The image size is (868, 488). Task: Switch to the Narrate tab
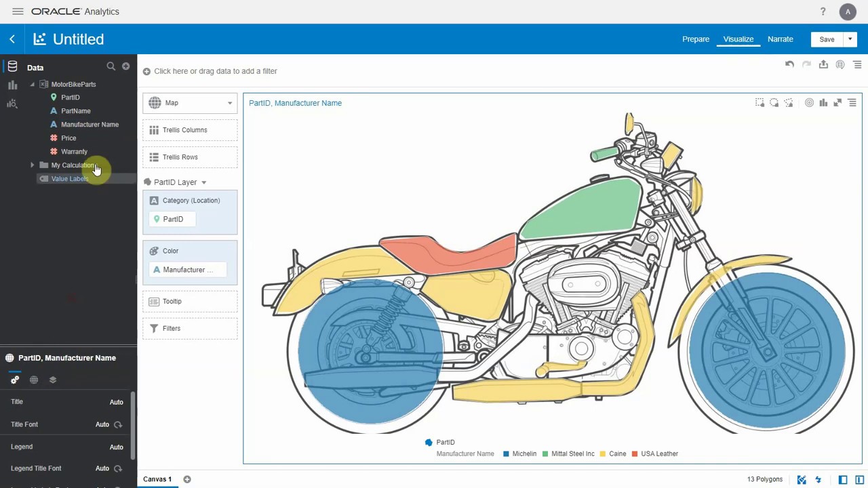pos(780,39)
